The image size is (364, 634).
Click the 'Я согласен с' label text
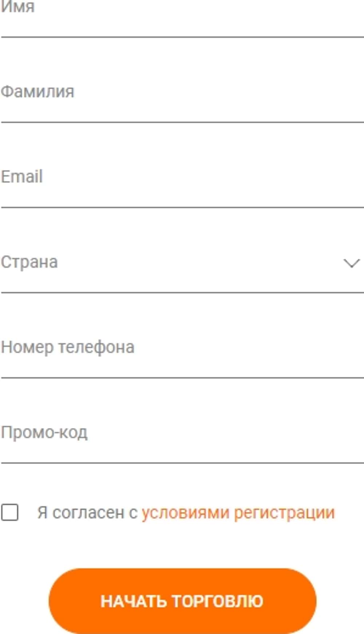click(x=87, y=513)
